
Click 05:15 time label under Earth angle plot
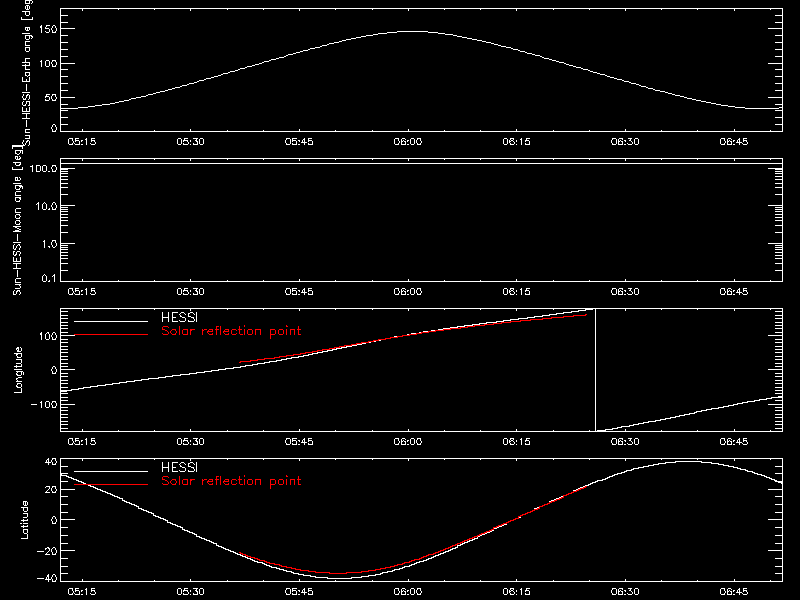click(x=82, y=142)
